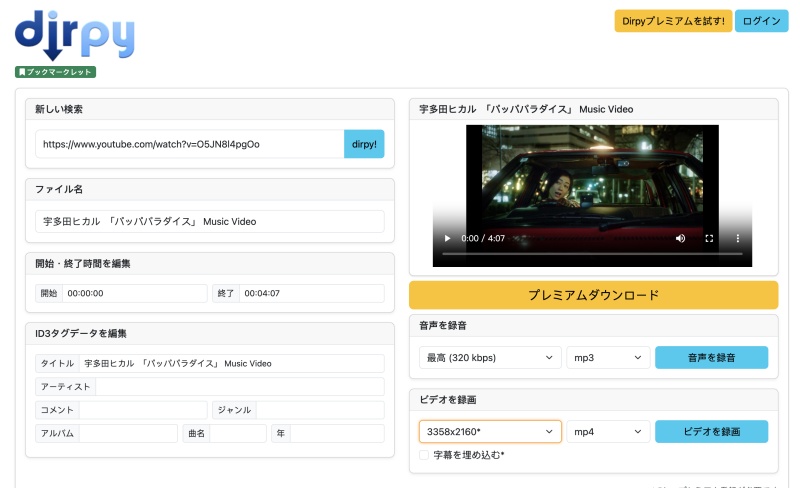Focus the アルバム album field
This screenshot has height=488, width=800.
(x=128, y=433)
